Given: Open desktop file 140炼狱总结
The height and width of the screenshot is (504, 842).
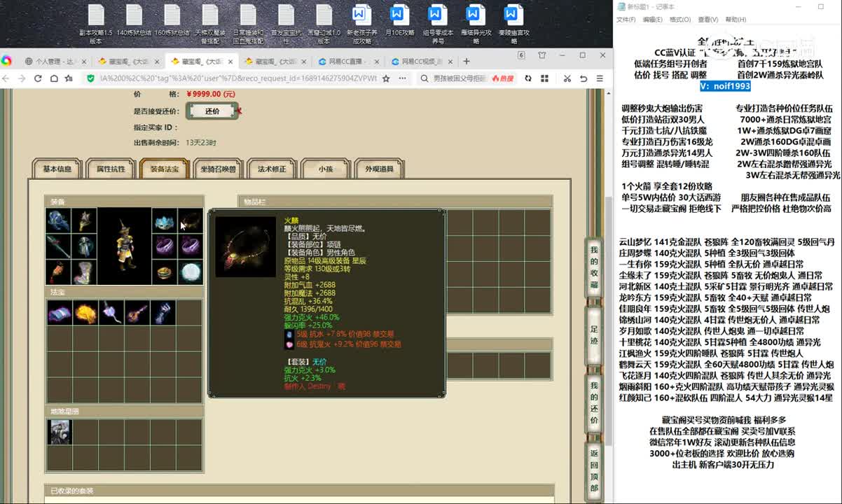Looking at the screenshot, I should point(134,20).
